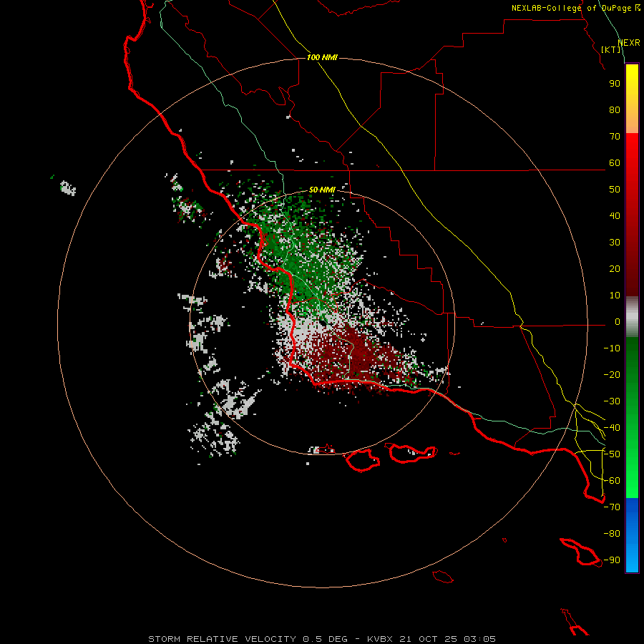Click the 90 value on velocity scale
Screen dimensions: 644x644
[615, 84]
